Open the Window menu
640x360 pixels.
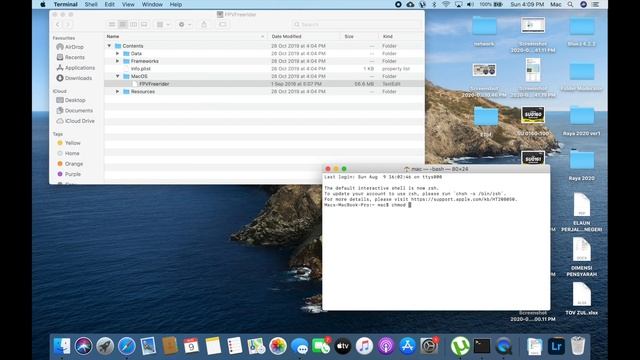coord(152,4)
